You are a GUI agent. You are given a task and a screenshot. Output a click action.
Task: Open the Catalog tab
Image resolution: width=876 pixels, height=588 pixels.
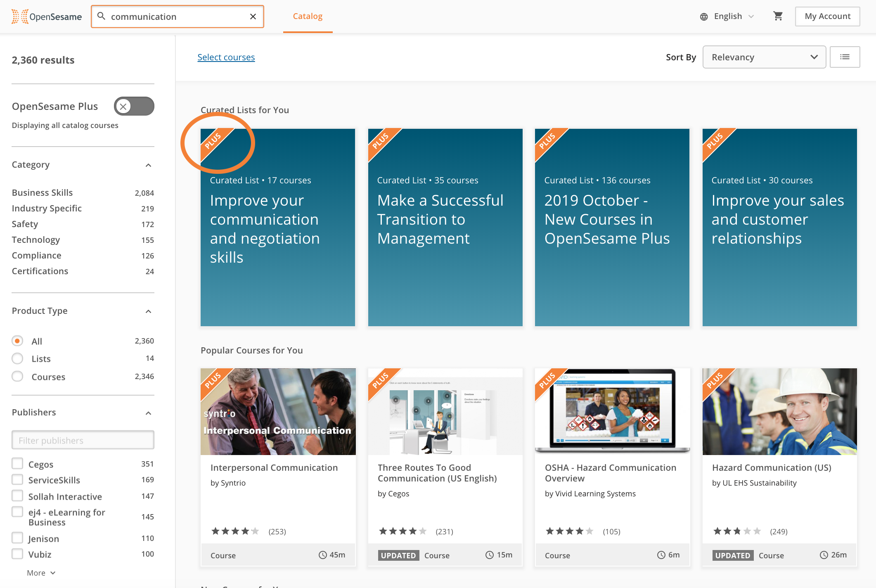308,17
